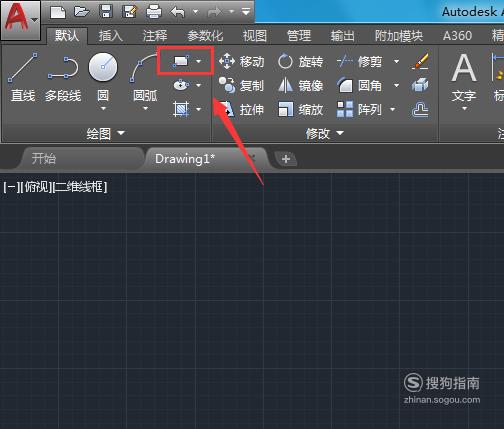Switch to the A360 ribbon tab
This screenshot has height=429, width=504.
[x=457, y=36]
